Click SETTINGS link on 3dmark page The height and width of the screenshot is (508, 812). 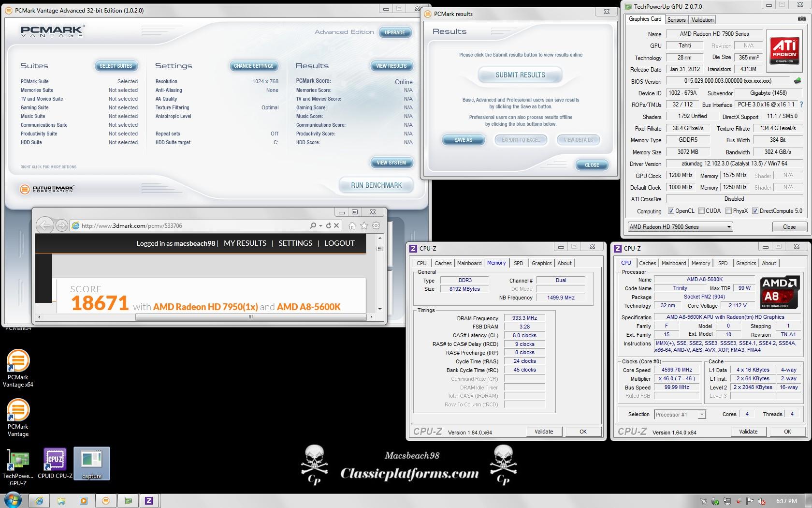pos(295,243)
